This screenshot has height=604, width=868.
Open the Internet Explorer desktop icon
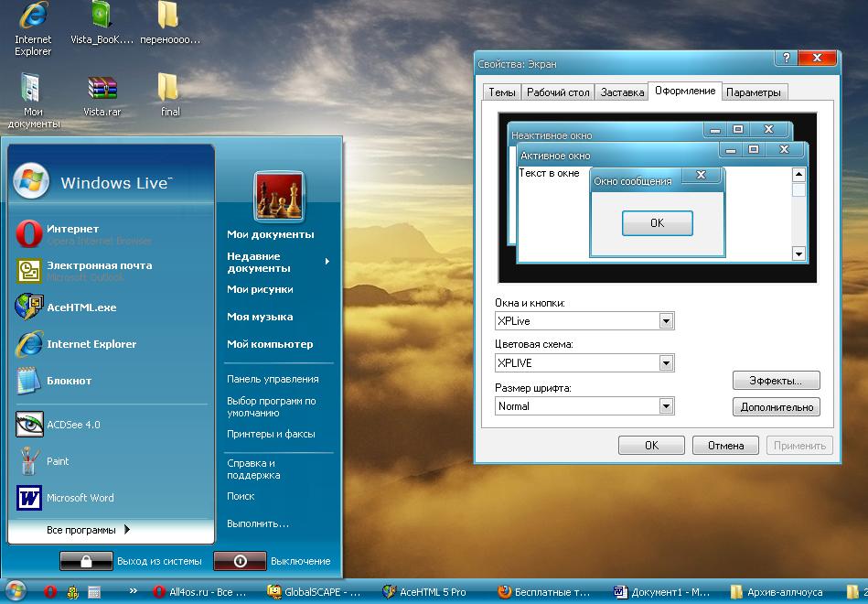pyautogui.click(x=33, y=28)
